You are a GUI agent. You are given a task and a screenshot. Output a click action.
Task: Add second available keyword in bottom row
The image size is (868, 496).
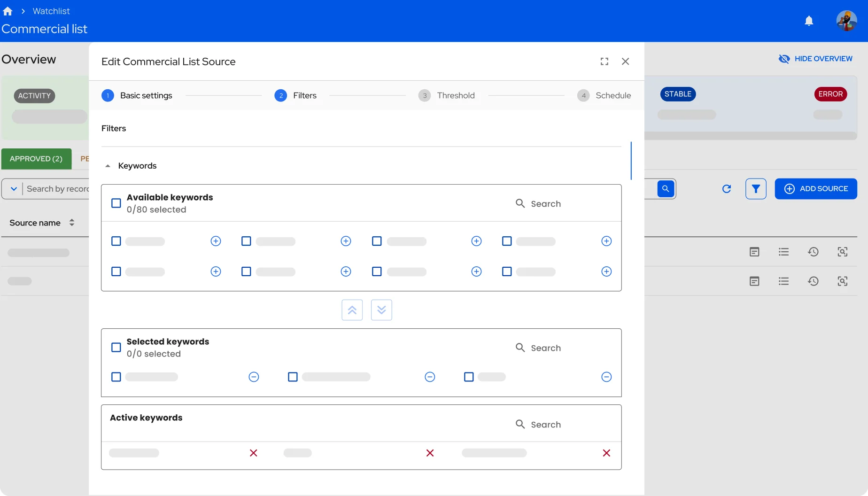point(346,271)
